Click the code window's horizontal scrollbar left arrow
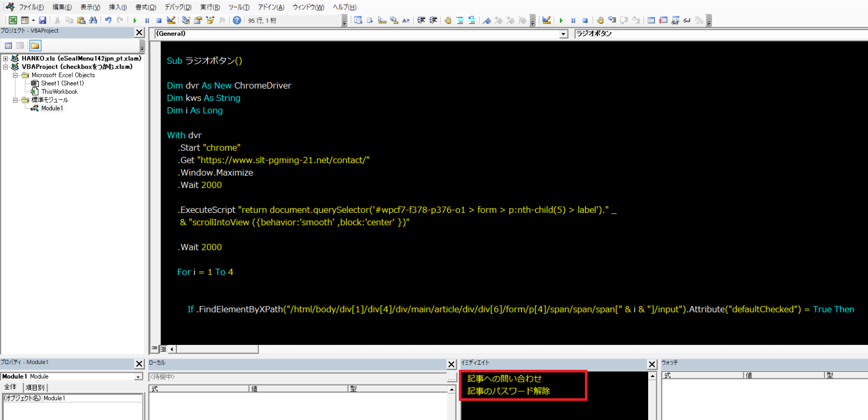Screen dimensions: 868x420 click(x=172, y=349)
